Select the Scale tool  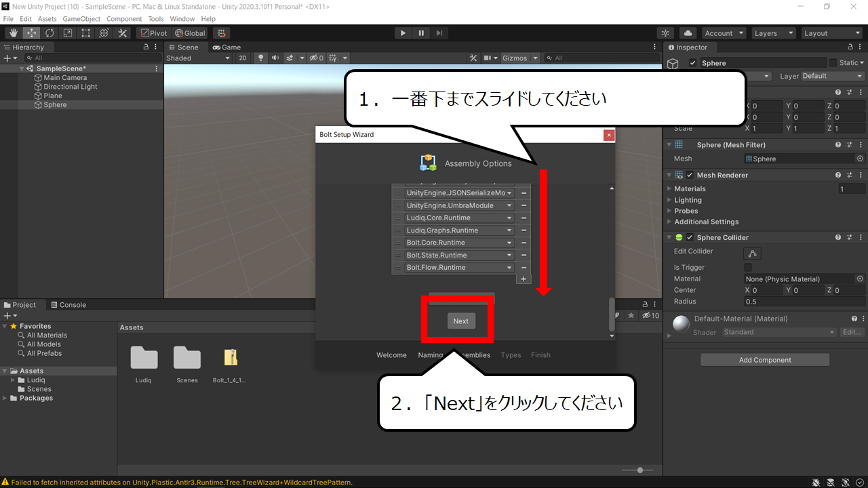(x=68, y=33)
